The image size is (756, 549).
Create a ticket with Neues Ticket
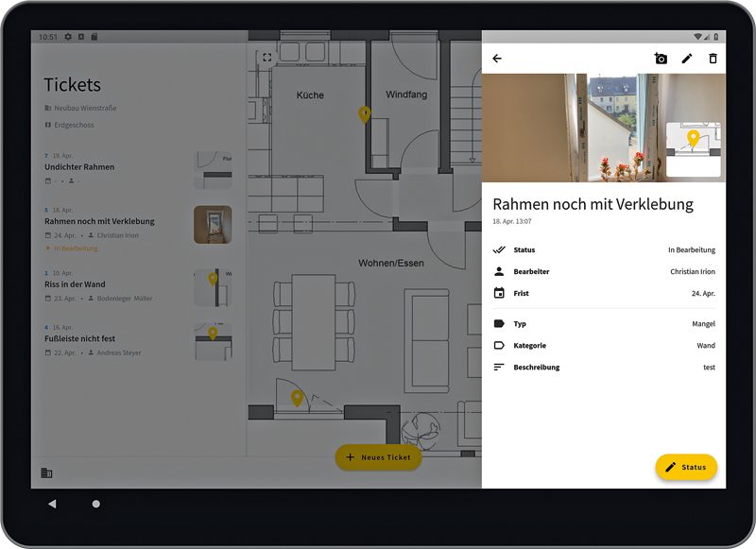pos(378,457)
